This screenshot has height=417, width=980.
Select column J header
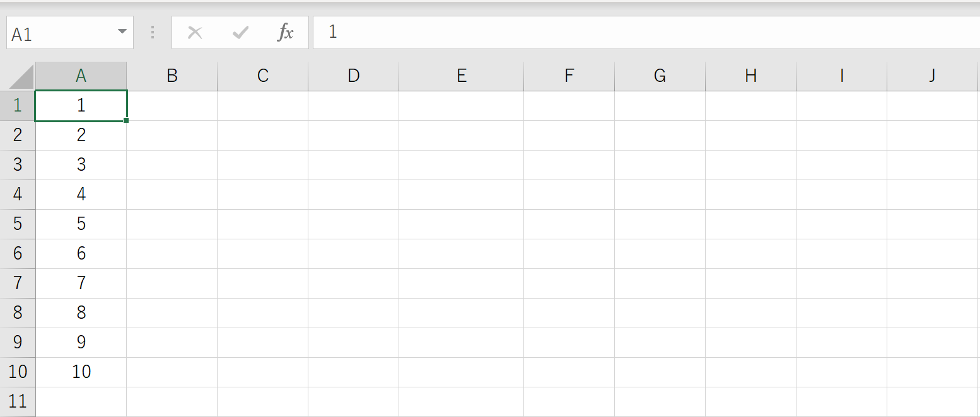pyautogui.click(x=933, y=76)
